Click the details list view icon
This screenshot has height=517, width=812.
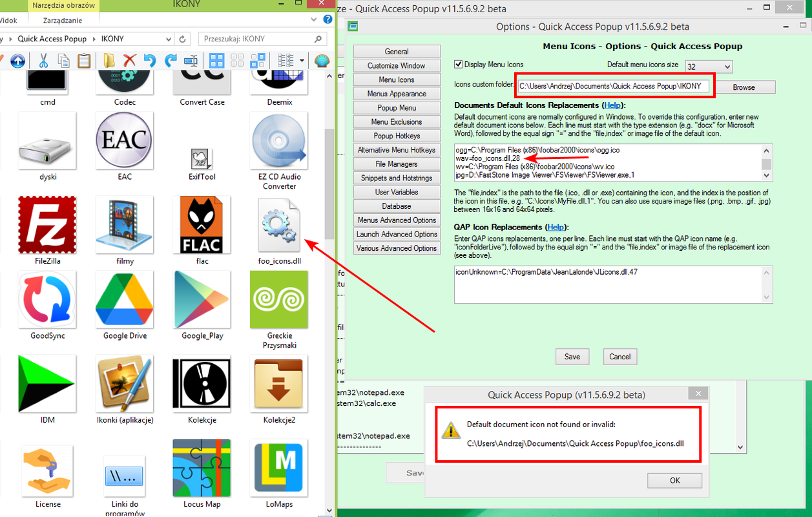tap(286, 61)
